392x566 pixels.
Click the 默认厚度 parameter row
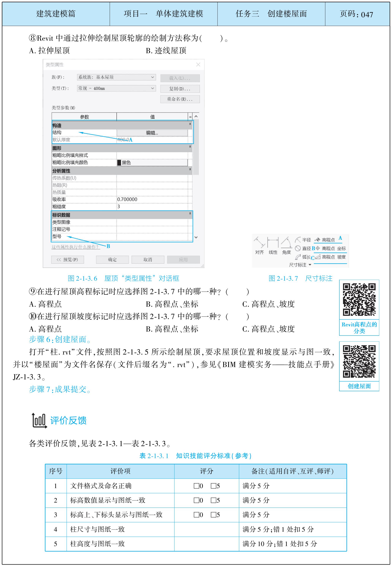(x=122, y=140)
